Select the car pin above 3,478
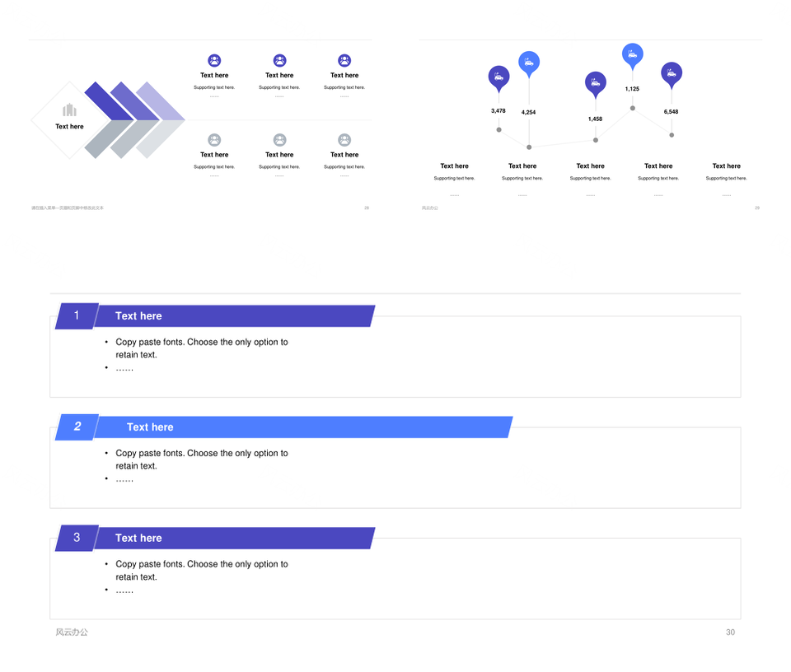 [x=498, y=77]
